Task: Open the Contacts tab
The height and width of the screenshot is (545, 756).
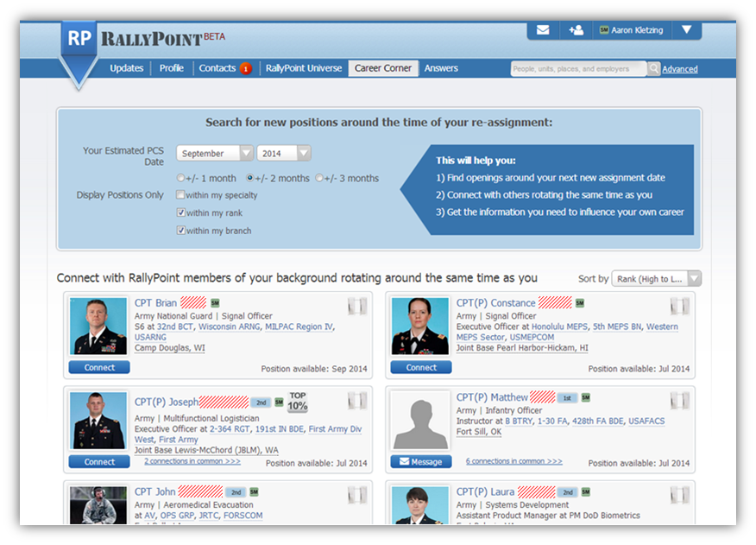Action: pos(217,68)
